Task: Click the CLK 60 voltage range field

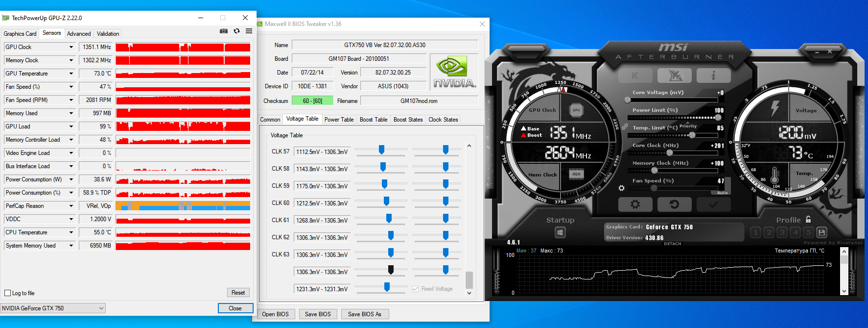Action: click(x=322, y=203)
